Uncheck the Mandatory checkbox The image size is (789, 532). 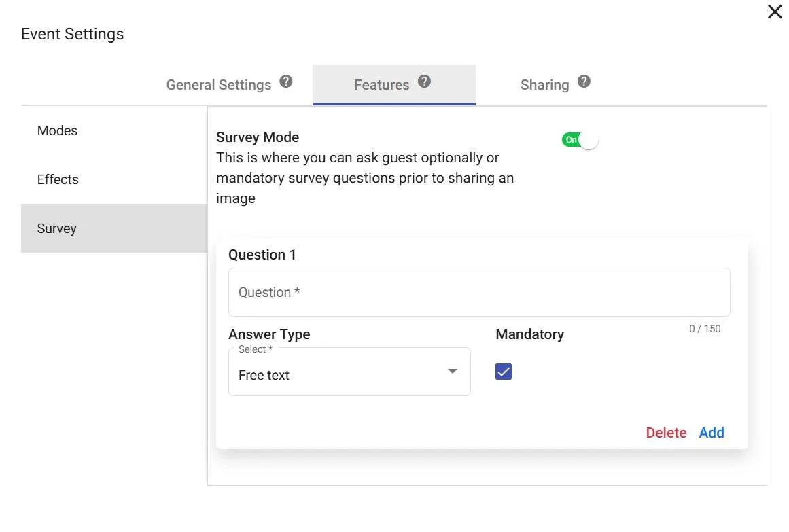click(x=504, y=372)
